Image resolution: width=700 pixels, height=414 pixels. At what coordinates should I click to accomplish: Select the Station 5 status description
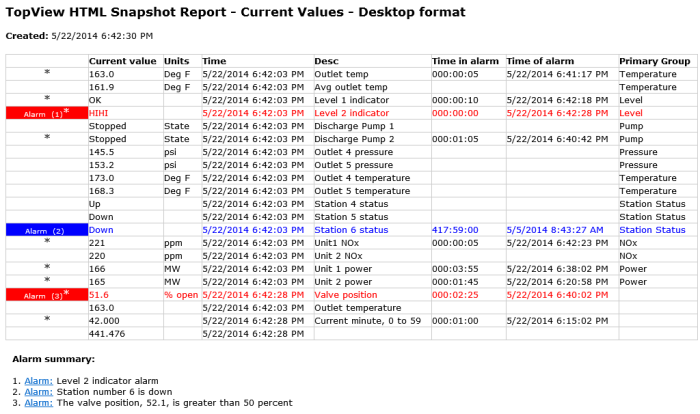click(351, 217)
